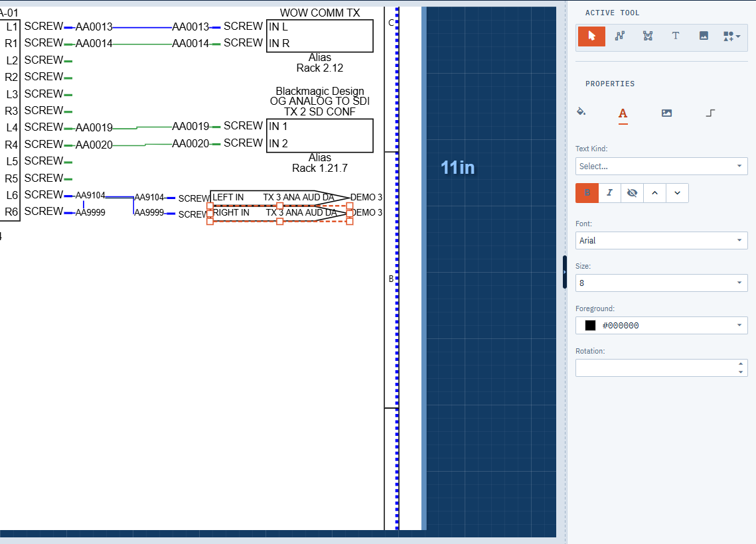Click the left AA9999 cable label
Image resolution: width=756 pixels, height=544 pixels.
(90, 212)
